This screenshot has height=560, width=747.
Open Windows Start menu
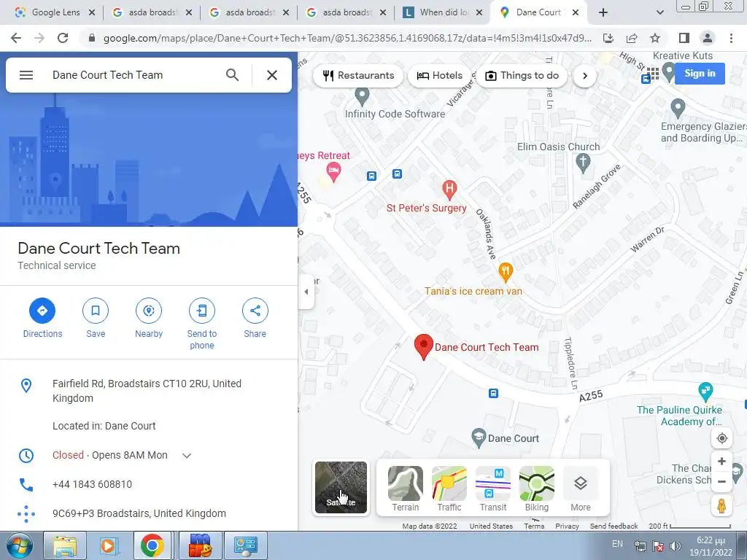tap(19, 545)
